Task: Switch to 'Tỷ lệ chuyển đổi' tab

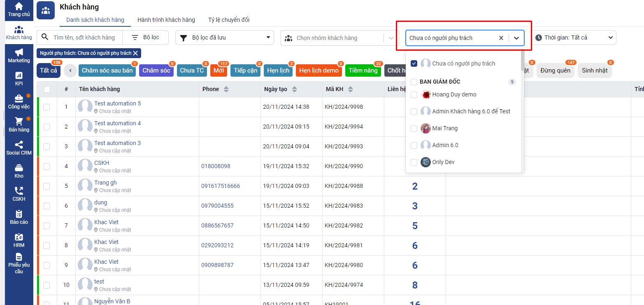Action: point(229,20)
